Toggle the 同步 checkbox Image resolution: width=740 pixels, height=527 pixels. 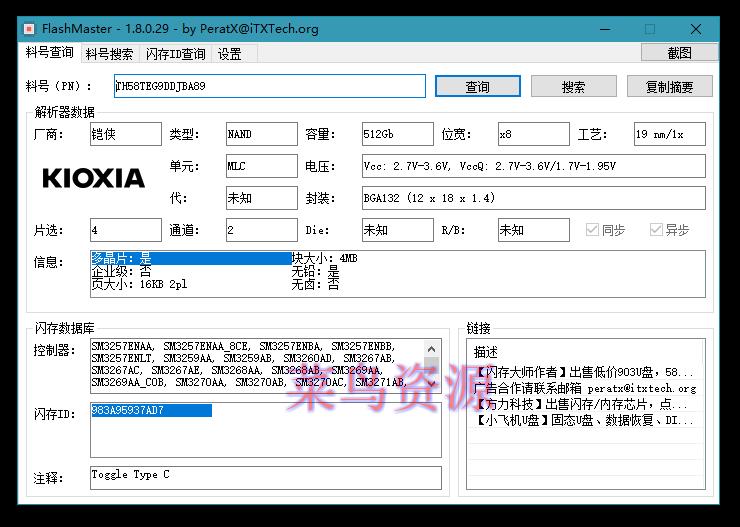(x=605, y=230)
